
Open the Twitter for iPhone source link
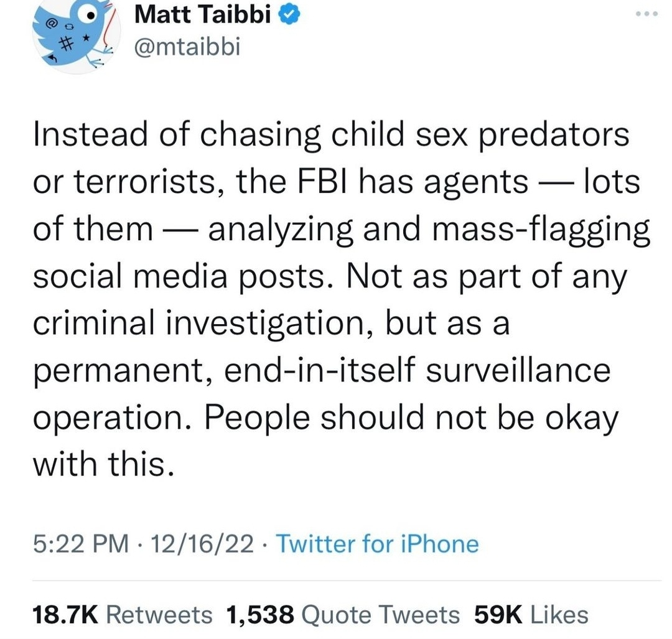[x=377, y=544]
